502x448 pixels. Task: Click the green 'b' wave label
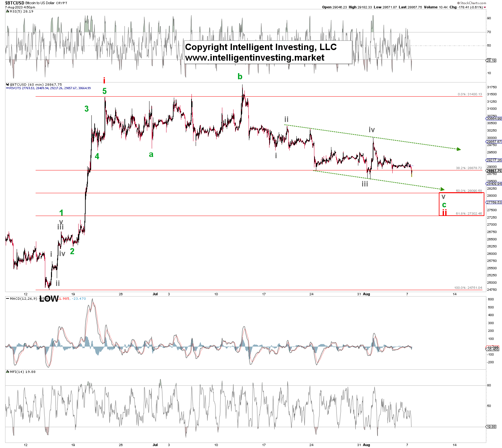(x=240, y=76)
